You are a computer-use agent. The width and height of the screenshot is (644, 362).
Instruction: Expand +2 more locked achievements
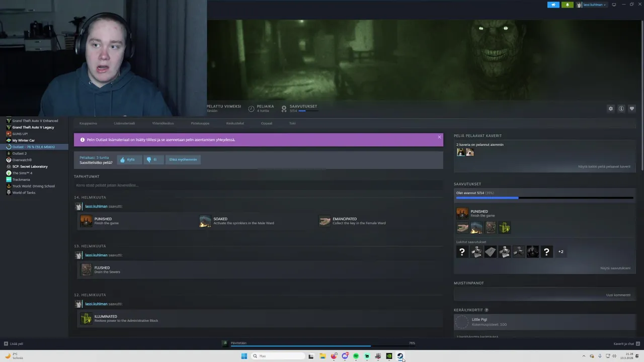(560, 252)
